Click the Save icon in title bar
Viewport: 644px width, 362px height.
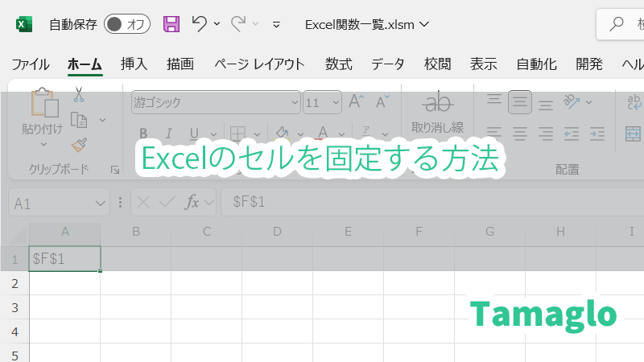pyautogui.click(x=171, y=24)
